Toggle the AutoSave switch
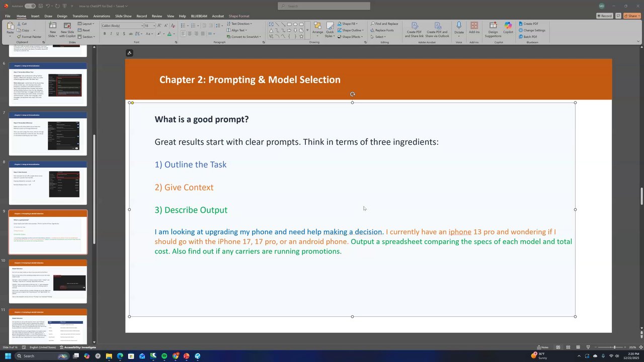 point(30,6)
